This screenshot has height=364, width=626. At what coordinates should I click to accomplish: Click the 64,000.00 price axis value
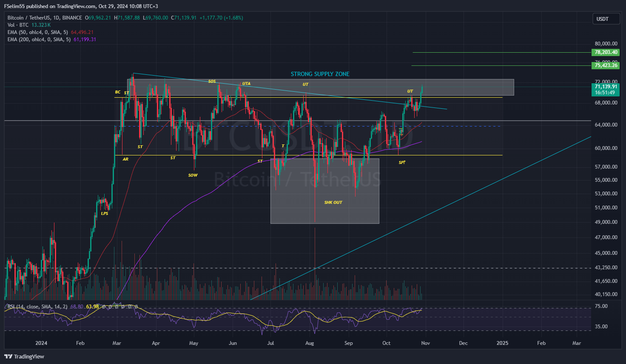click(x=606, y=125)
